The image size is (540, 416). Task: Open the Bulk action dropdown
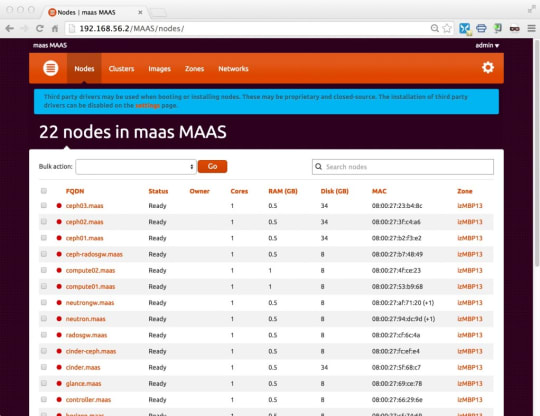click(136, 167)
